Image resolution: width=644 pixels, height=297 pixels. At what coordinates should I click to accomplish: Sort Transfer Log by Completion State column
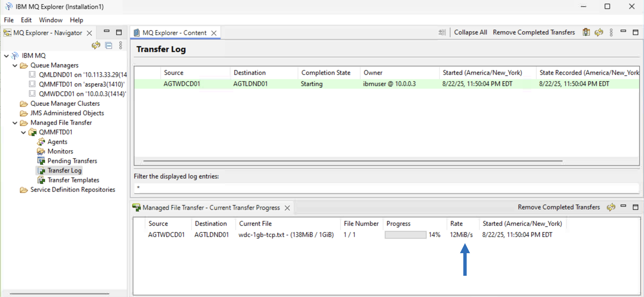click(329, 73)
